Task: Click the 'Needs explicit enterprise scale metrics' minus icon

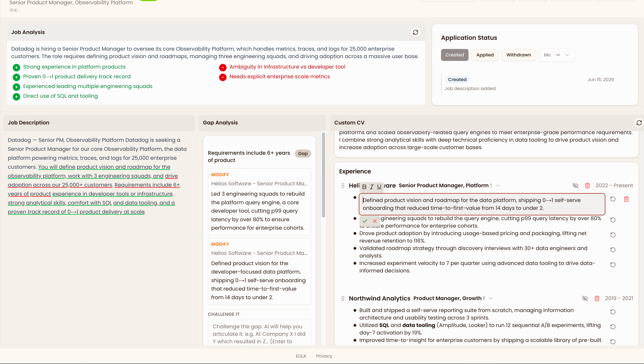Action: [x=223, y=77]
